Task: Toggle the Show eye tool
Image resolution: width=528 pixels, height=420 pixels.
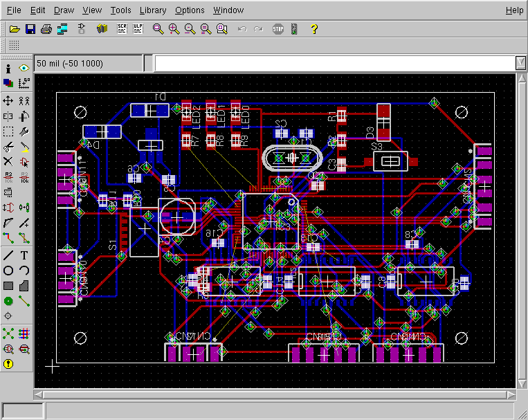Action: 24,69
